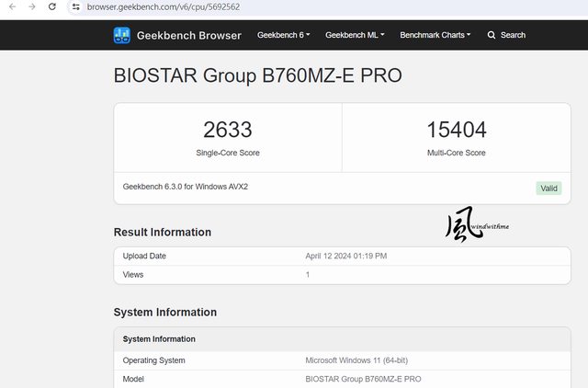Click the green Valid badge
588x388 pixels.
coord(548,188)
